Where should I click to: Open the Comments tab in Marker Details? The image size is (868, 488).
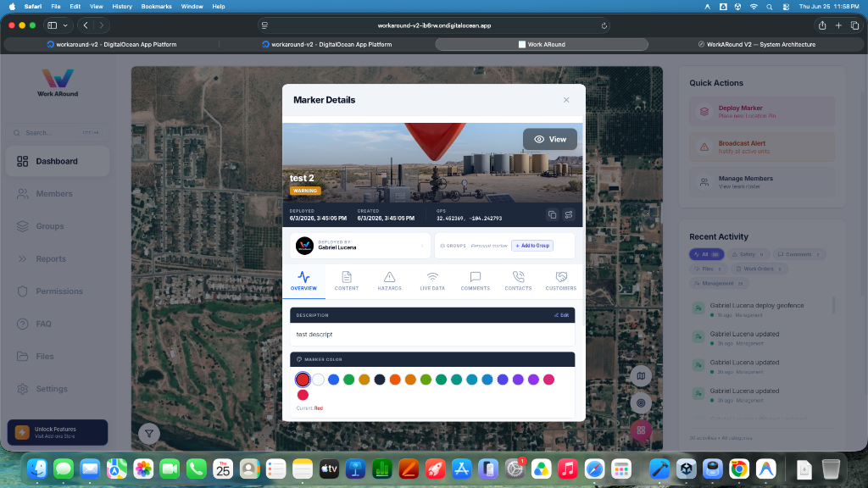tap(475, 281)
